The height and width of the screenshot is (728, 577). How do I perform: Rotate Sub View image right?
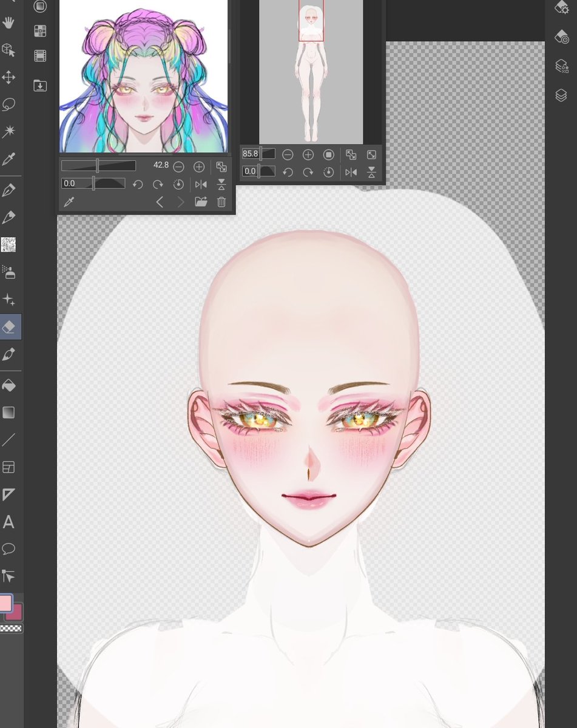(158, 184)
